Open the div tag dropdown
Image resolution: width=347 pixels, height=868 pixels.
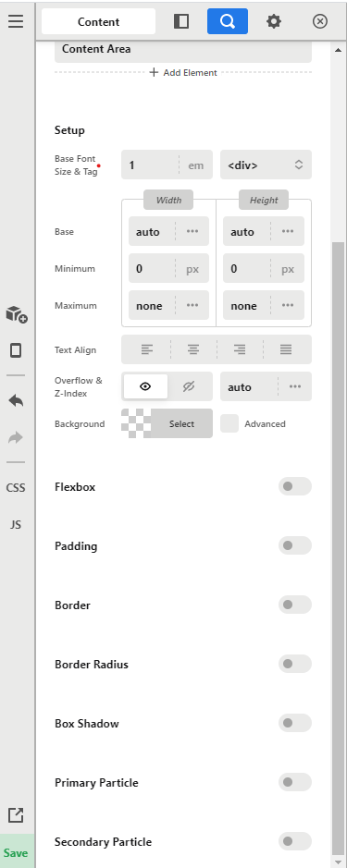click(266, 165)
